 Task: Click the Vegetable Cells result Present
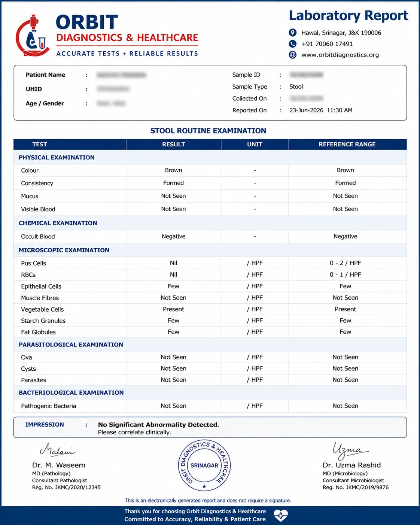click(173, 309)
